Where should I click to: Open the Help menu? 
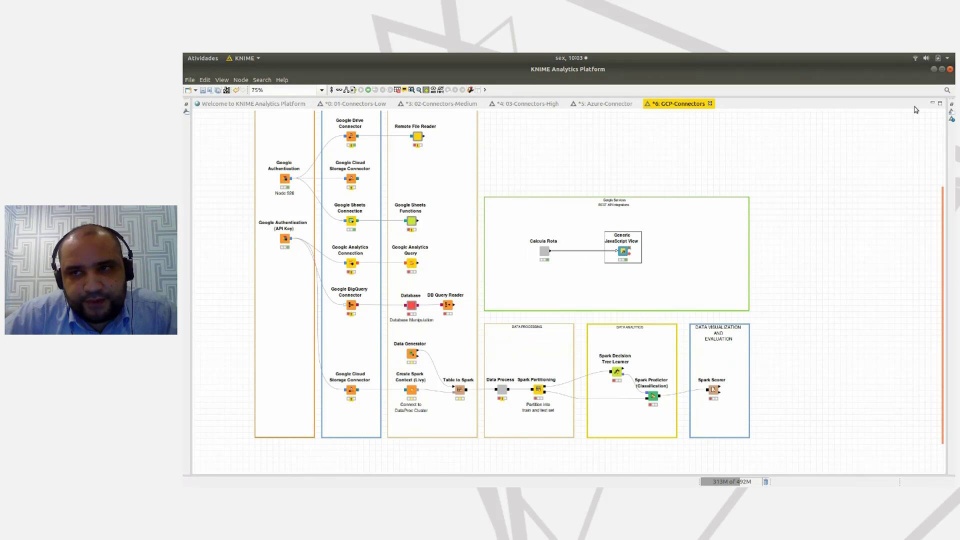[282, 80]
